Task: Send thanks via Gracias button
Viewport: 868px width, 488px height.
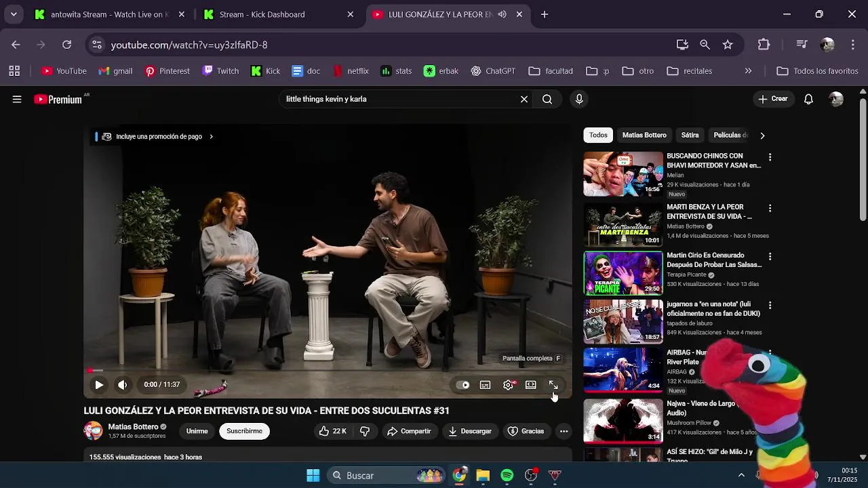Action: (526, 431)
